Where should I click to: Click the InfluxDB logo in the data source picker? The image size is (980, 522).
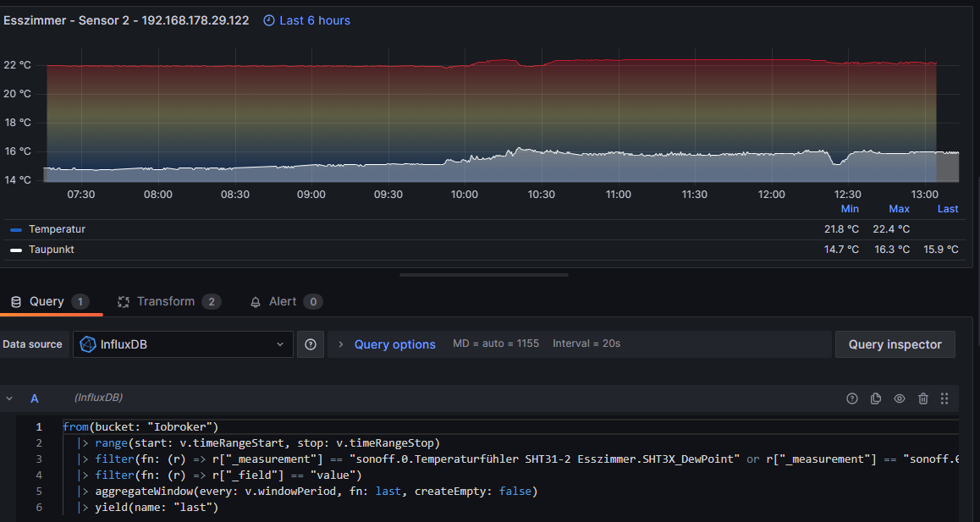pos(88,344)
